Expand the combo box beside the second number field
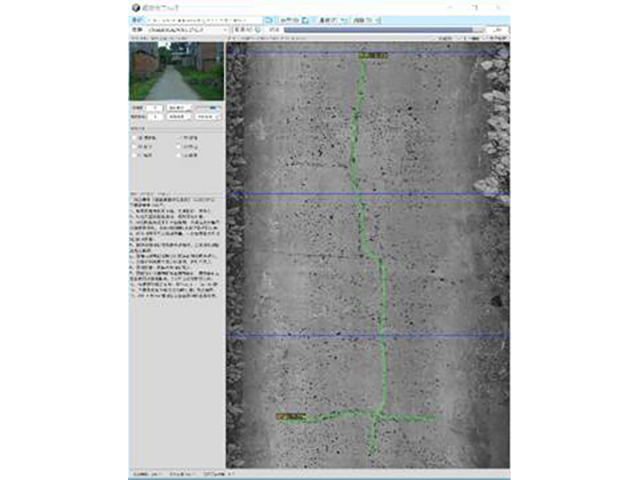 click(x=178, y=116)
